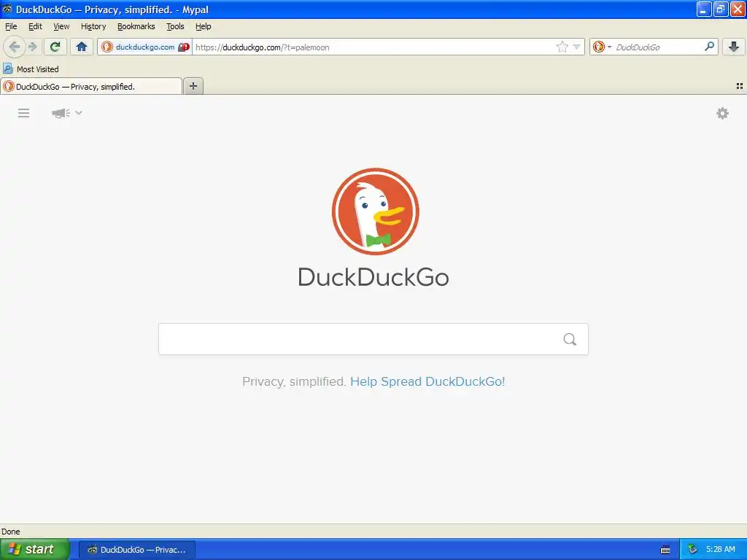Viewport: 747px width, 560px height.
Task: Open the DuckDuckGo hamburger menu
Action: click(x=24, y=113)
